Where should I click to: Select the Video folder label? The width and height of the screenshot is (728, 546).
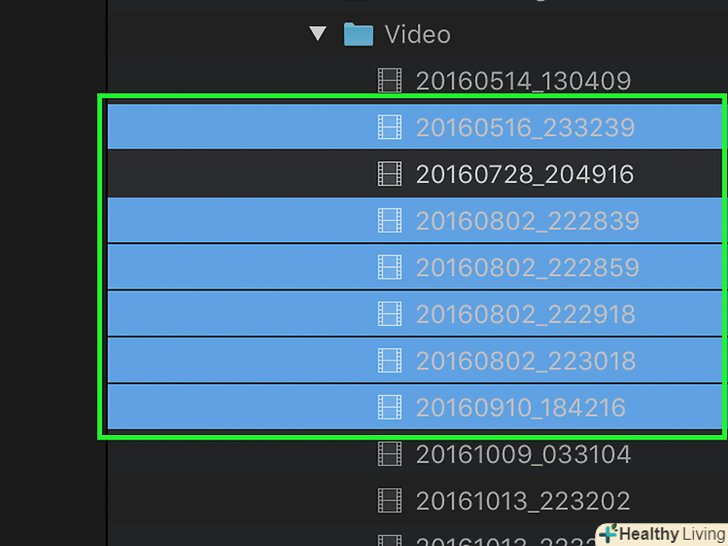pyautogui.click(x=417, y=35)
